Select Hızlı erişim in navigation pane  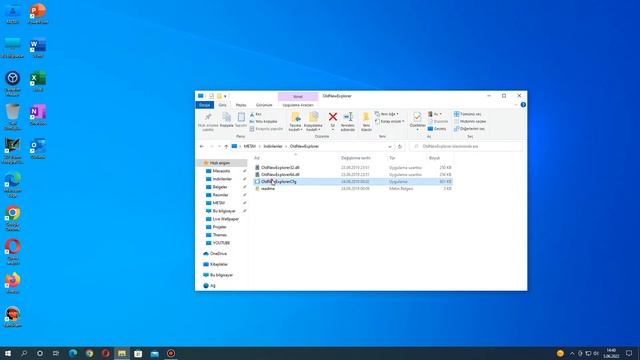pos(220,163)
